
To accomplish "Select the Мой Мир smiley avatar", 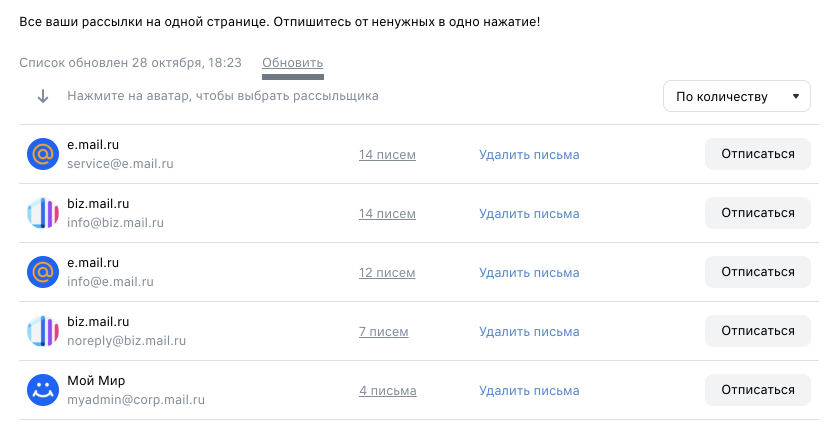I will [43, 390].
